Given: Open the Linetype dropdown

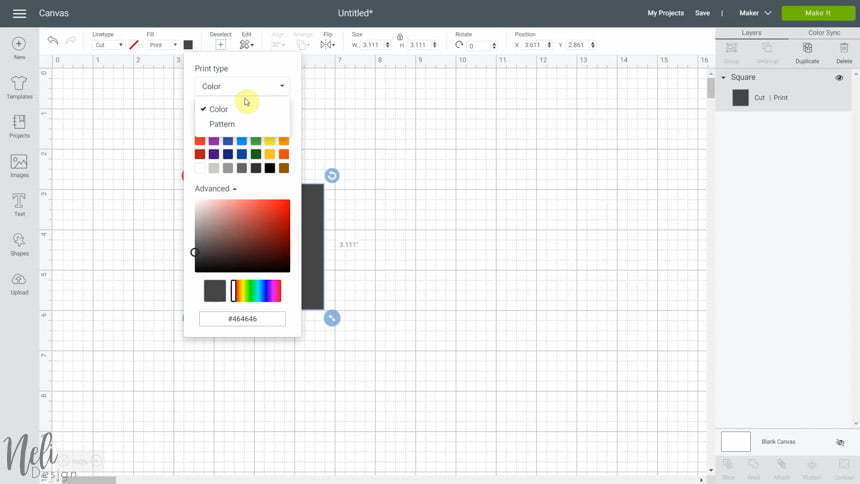Looking at the screenshot, I should 108,45.
